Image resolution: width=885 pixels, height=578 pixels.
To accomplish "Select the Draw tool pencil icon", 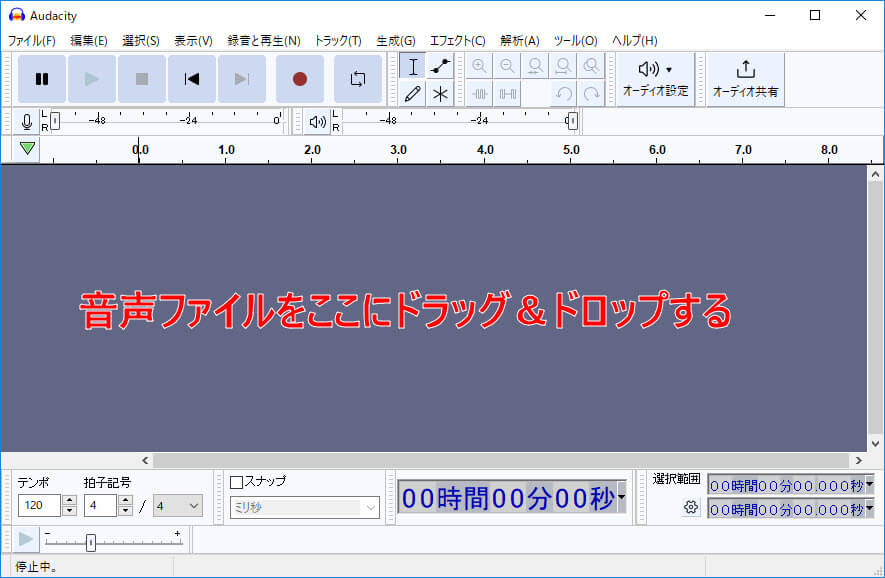I will 412,93.
